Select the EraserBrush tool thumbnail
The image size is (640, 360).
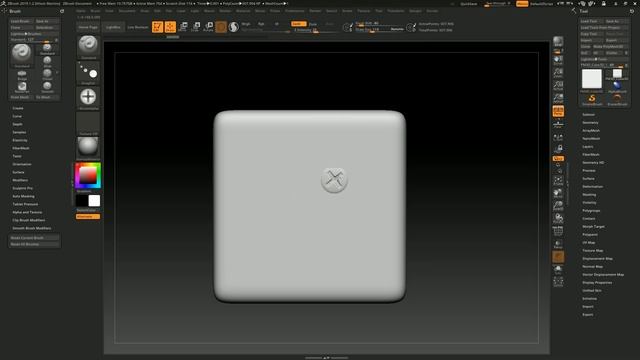coord(617,100)
